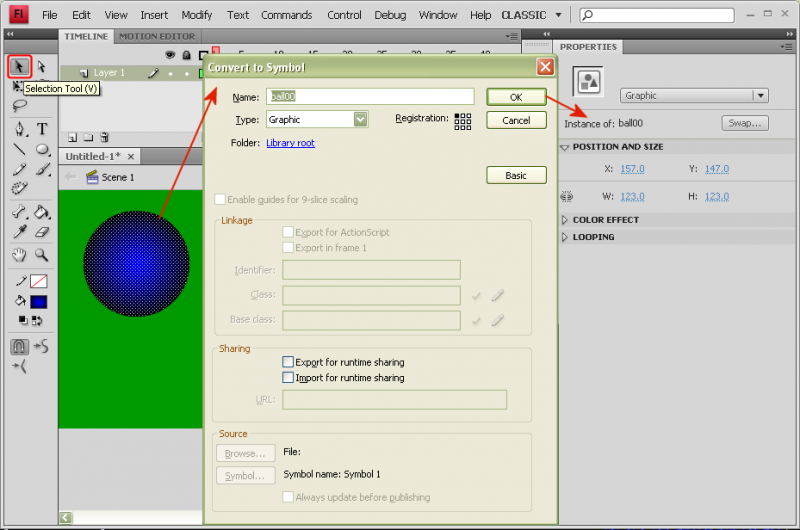
Task: Click the delete layer trash icon
Action: 105,137
